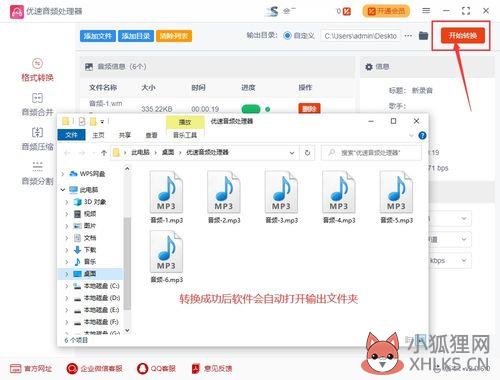Open the QQ客服 link

click(156, 368)
